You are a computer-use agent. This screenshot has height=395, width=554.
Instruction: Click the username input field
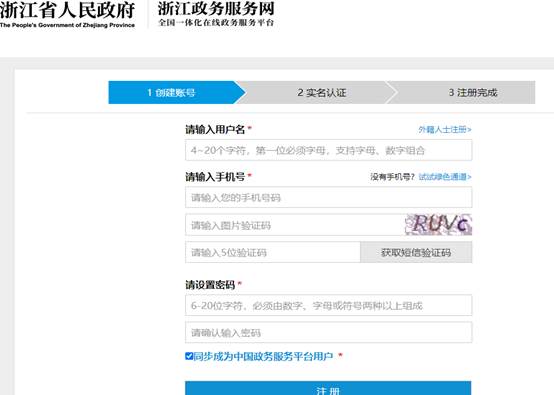point(329,150)
